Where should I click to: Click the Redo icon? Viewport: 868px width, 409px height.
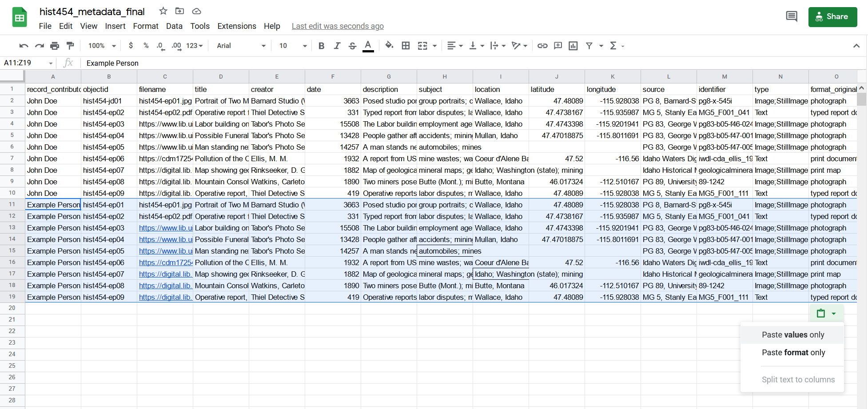40,46
